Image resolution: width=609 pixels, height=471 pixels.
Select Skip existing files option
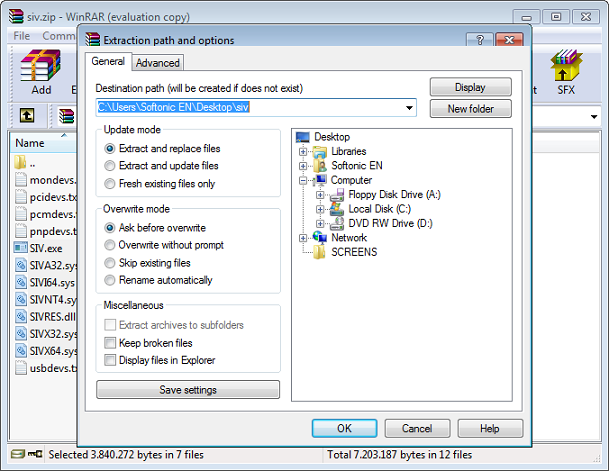[x=110, y=263]
